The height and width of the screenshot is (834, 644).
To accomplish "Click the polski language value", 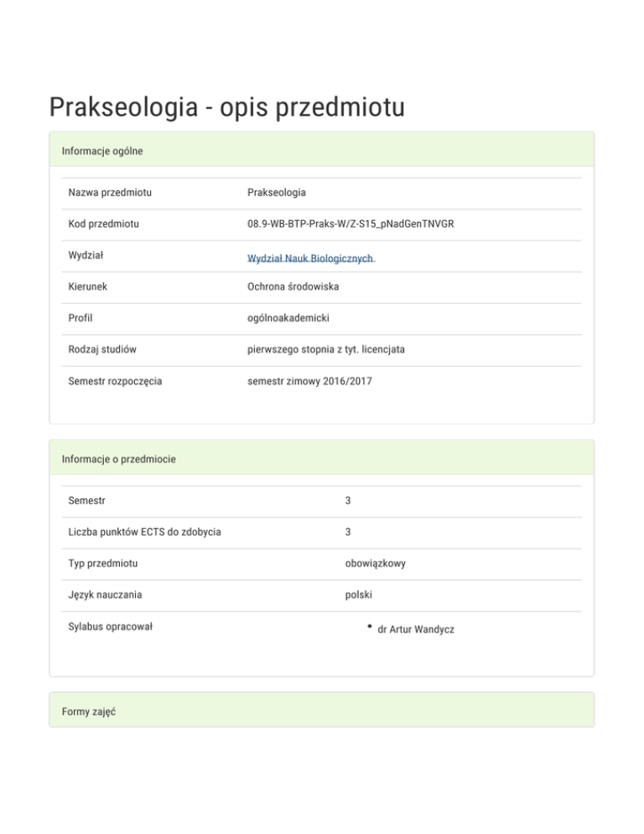I will point(359,595).
